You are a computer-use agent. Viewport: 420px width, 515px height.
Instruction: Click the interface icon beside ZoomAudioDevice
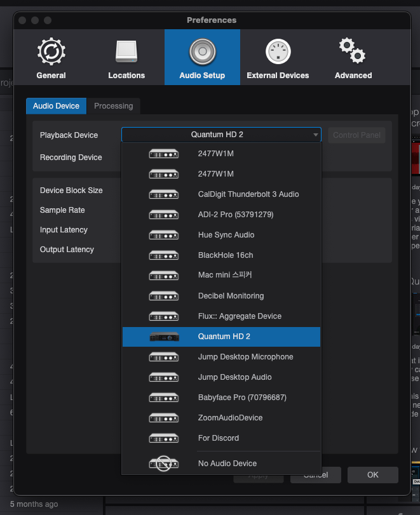164,418
